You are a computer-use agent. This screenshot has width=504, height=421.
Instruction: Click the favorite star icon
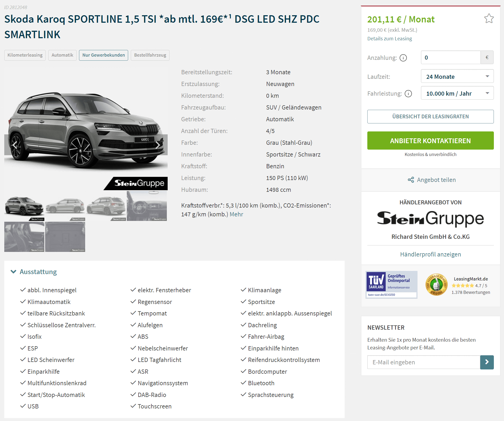[x=489, y=18]
